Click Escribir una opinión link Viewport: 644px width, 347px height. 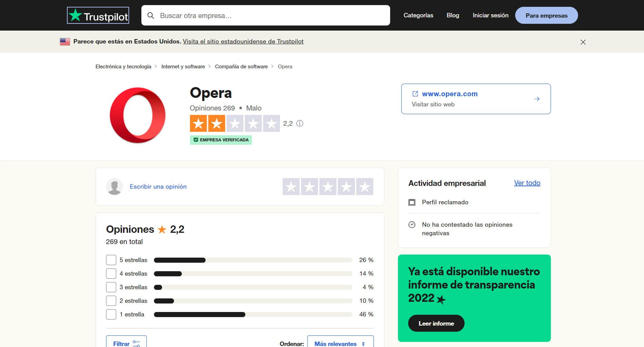158,187
